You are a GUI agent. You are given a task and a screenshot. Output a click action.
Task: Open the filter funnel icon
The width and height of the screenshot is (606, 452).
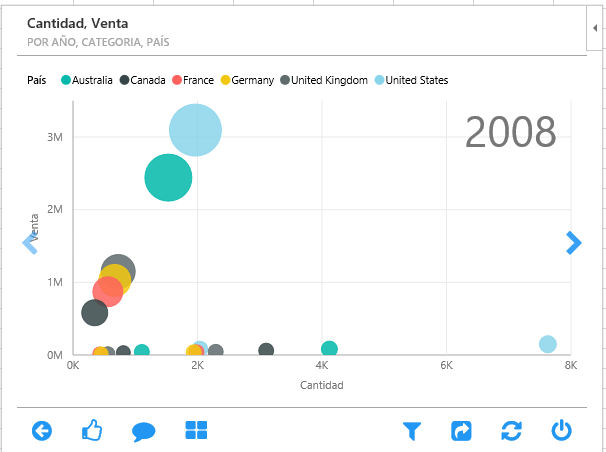point(411,431)
